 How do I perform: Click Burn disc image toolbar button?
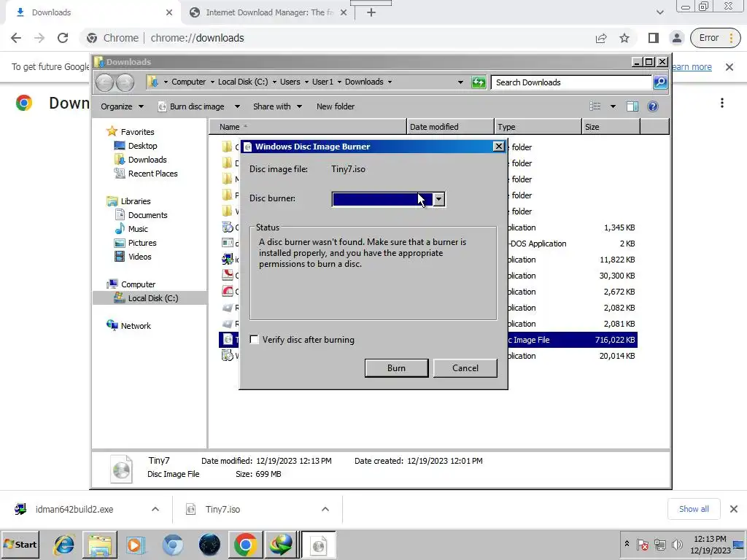[192, 106]
